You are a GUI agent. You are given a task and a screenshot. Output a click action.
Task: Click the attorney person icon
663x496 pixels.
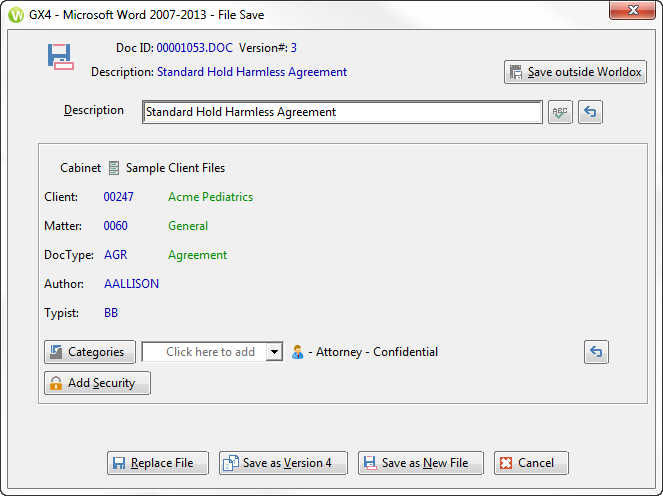[298, 352]
